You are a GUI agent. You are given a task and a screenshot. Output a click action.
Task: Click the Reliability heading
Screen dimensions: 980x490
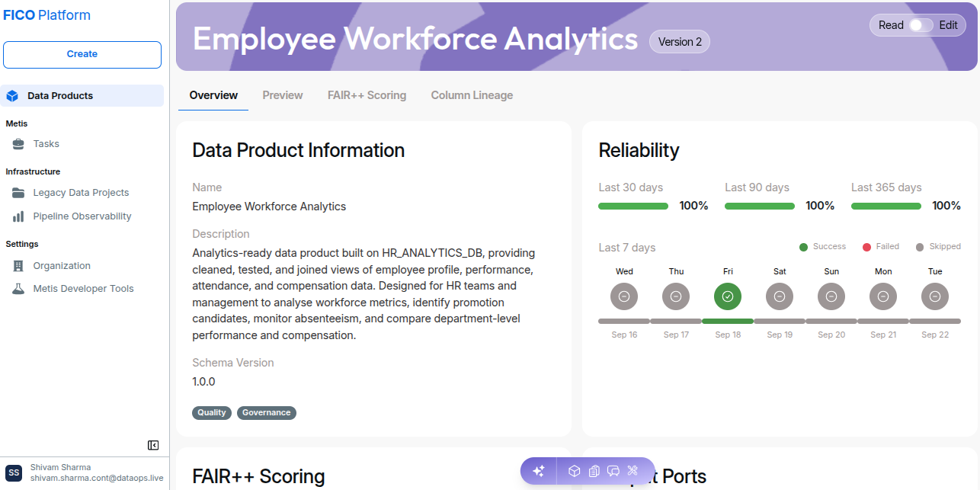639,151
